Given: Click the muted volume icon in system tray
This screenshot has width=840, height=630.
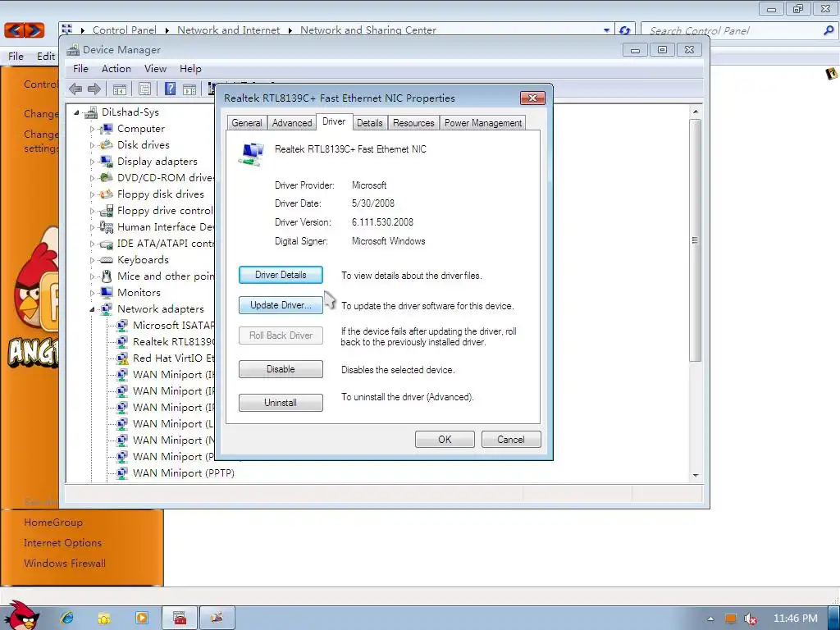Looking at the screenshot, I should click(x=750, y=619).
